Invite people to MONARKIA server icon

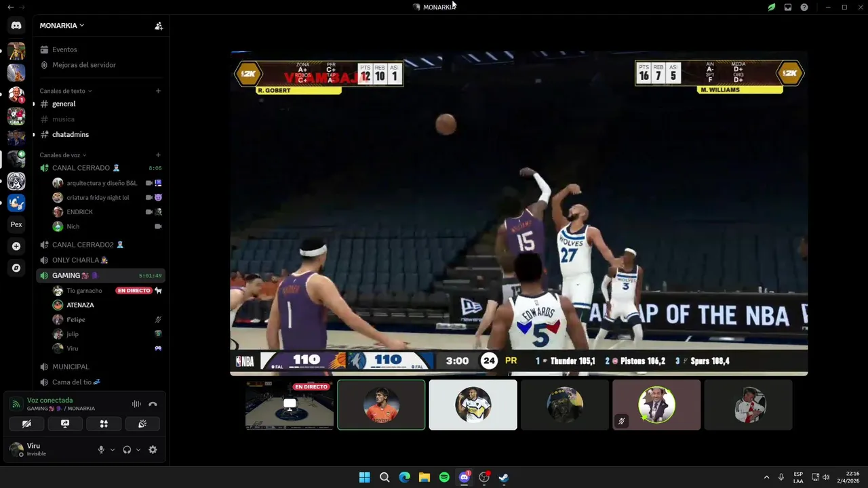[159, 26]
